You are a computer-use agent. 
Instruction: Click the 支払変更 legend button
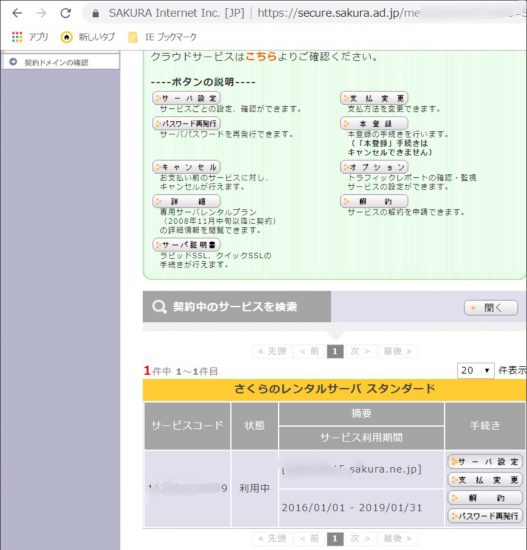(x=374, y=98)
